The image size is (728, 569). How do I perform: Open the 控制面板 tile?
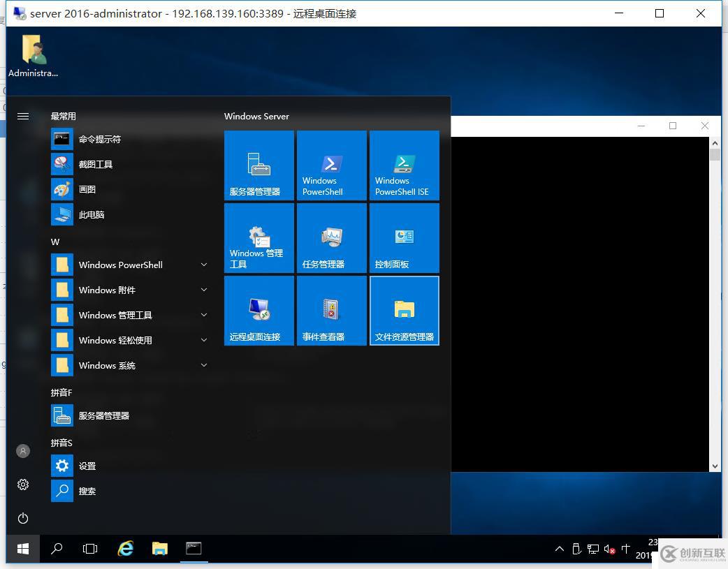(x=405, y=238)
